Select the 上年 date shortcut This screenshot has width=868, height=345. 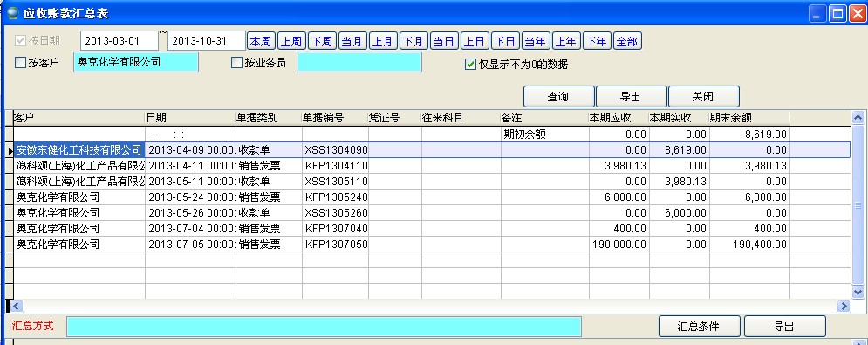(x=566, y=41)
